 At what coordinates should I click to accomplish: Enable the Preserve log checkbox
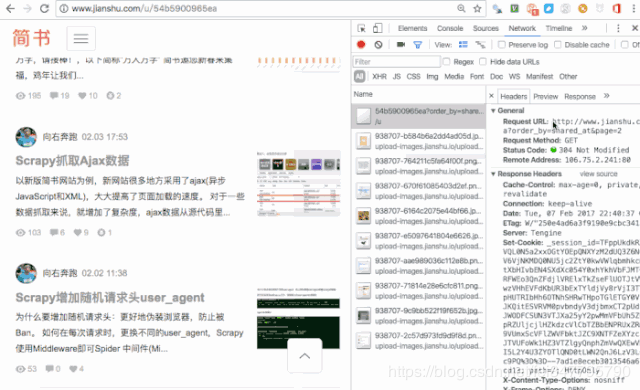coord(502,44)
